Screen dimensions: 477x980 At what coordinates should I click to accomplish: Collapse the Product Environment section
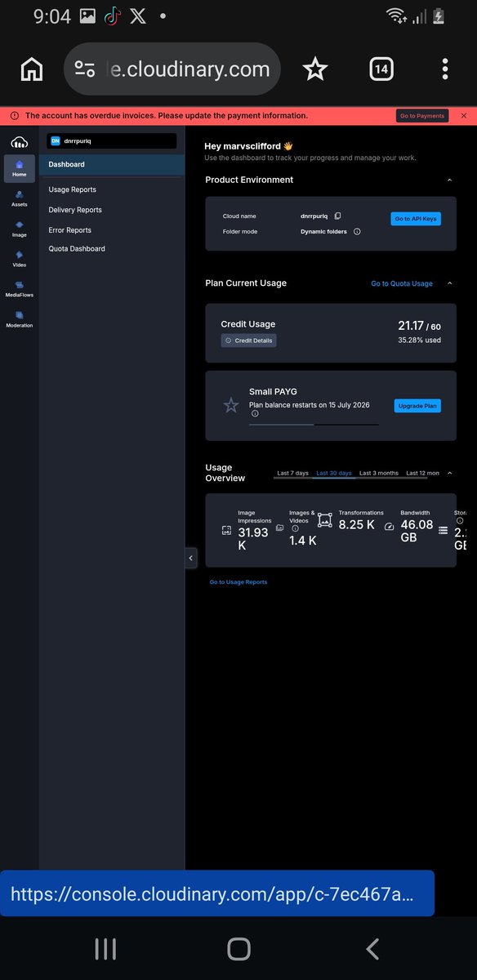pyautogui.click(x=449, y=180)
